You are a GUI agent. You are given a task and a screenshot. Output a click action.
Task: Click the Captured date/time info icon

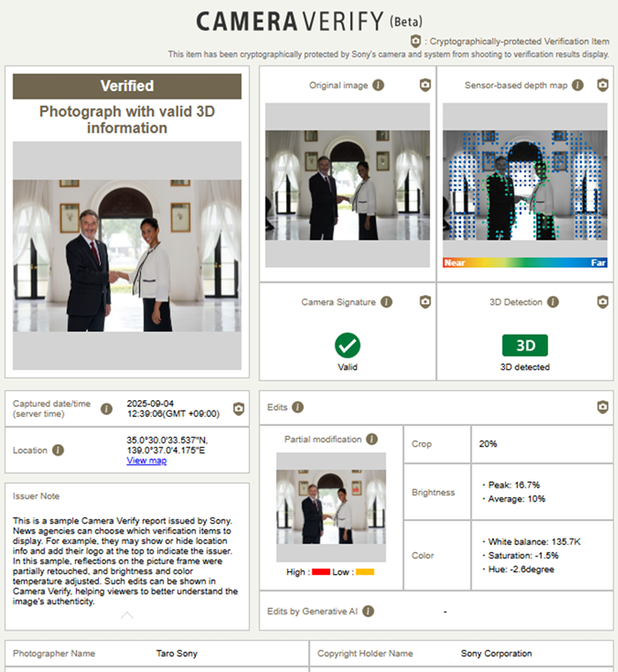tap(107, 409)
